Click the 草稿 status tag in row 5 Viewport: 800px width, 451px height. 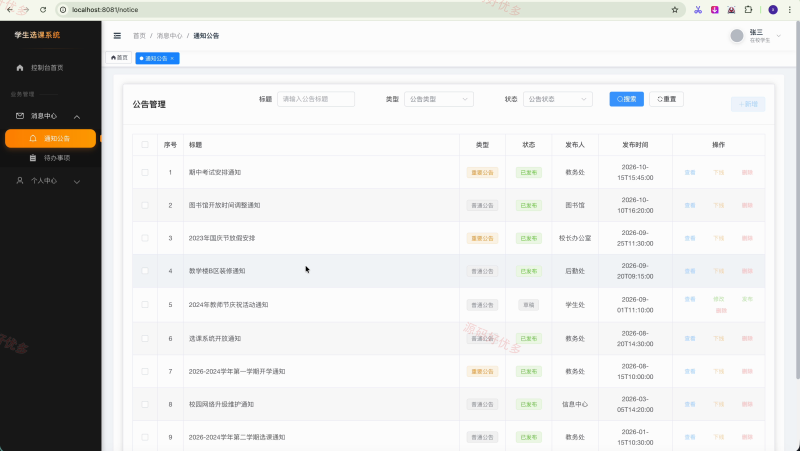[x=529, y=305]
